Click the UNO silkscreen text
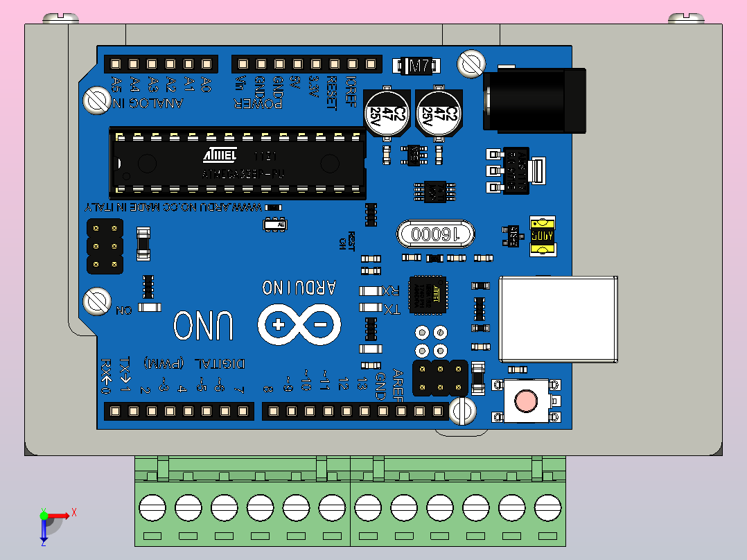 pyautogui.click(x=204, y=326)
